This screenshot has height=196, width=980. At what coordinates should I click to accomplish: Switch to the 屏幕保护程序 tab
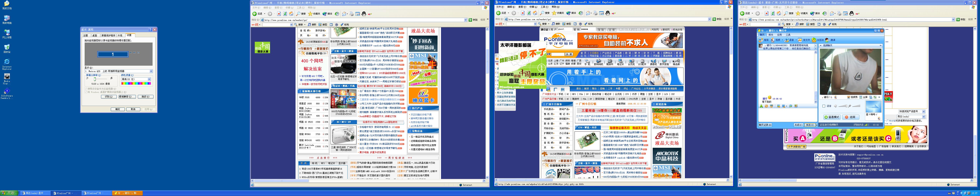[x=108, y=35]
